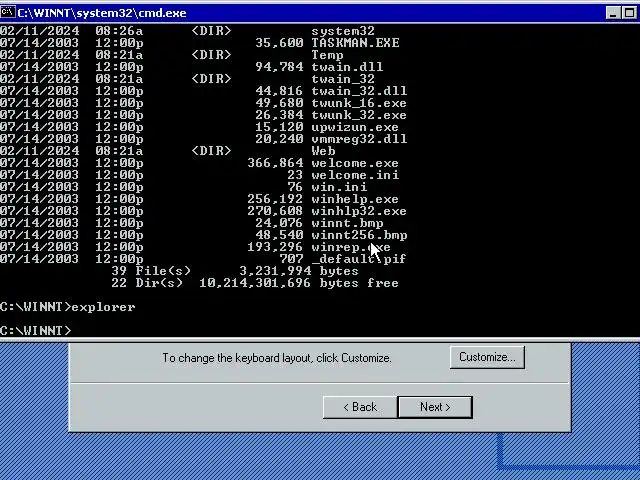Click the system32 directory entry
This screenshot has height=480, width=640.
[343, 31]
